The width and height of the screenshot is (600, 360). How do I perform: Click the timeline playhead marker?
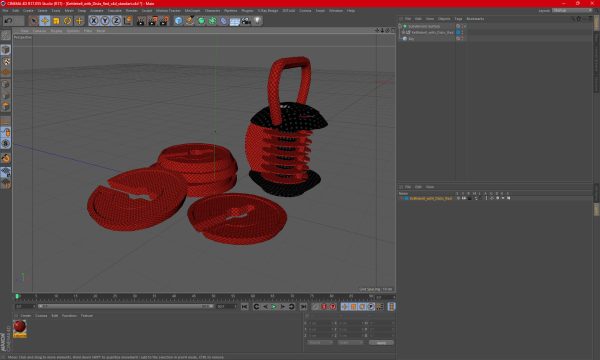pos(17,296)
